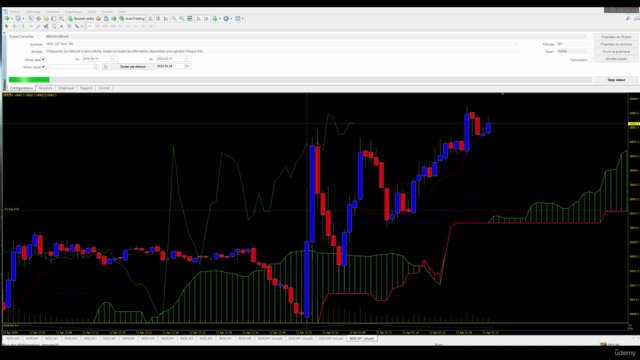Open the Outils menu
Screen dimensions: 640x360
(x=92, y=12)
